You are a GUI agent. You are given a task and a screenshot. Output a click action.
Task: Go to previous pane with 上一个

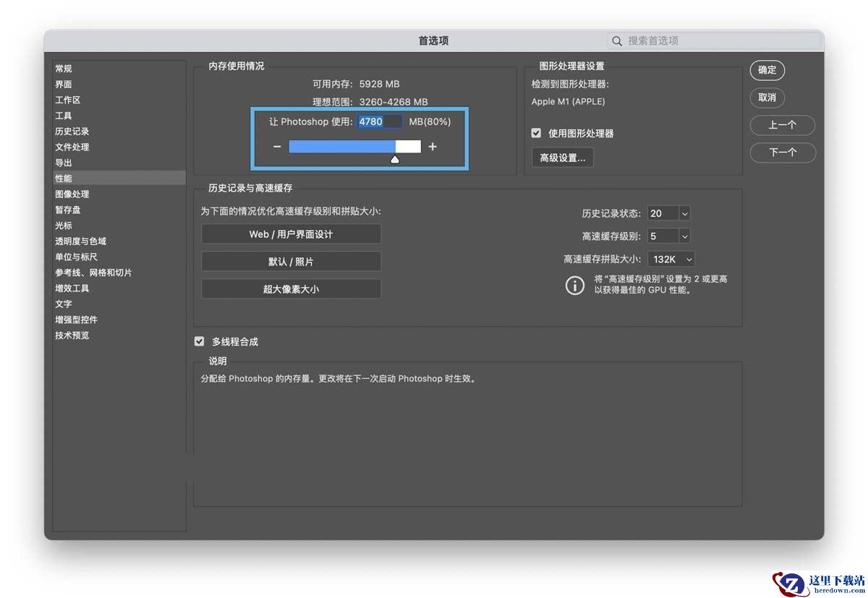[x=783, y=125]
